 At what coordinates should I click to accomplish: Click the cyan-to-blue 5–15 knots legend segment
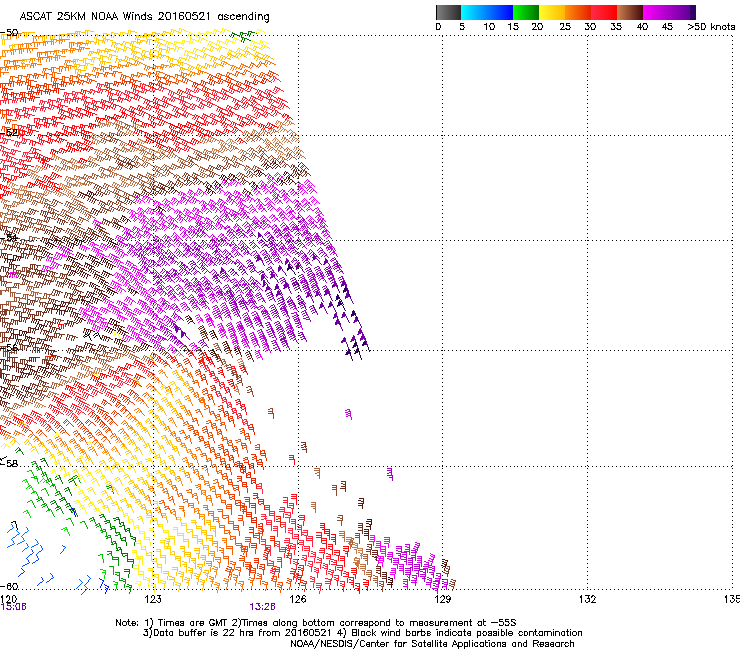point(487,12)
